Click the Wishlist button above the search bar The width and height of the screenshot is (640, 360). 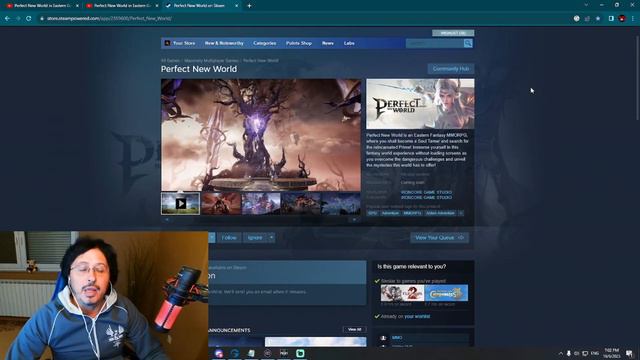(453, 33)
